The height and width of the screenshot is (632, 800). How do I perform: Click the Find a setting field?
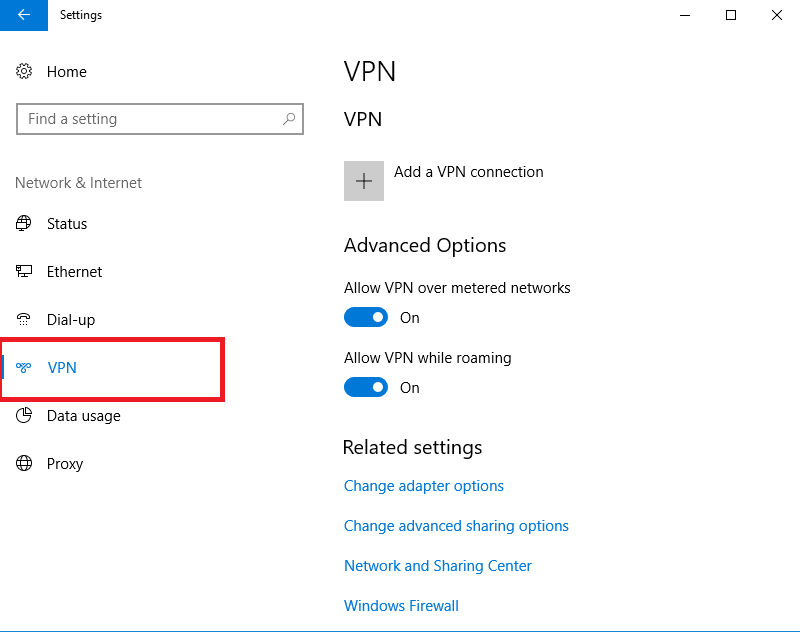pyautogui.click(x=160, y=119)
